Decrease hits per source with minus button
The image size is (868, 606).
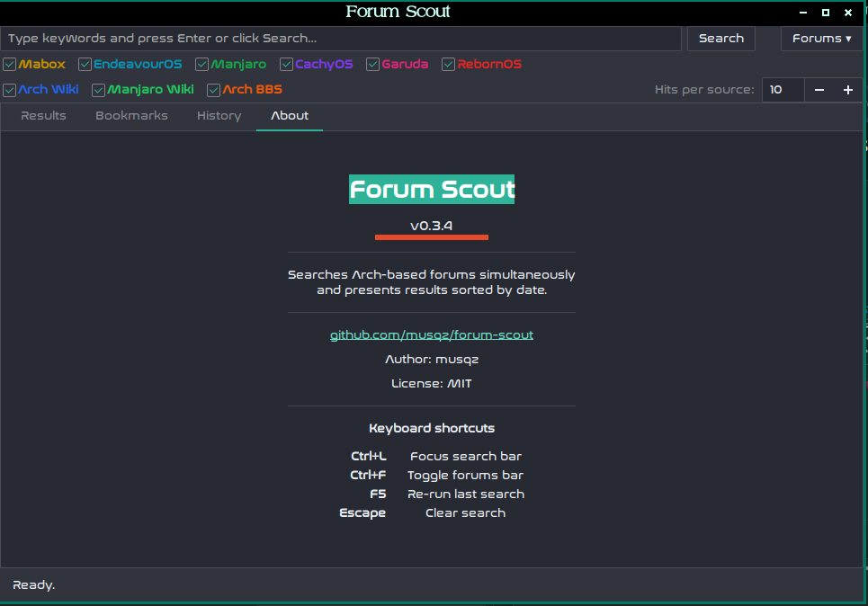819,90
